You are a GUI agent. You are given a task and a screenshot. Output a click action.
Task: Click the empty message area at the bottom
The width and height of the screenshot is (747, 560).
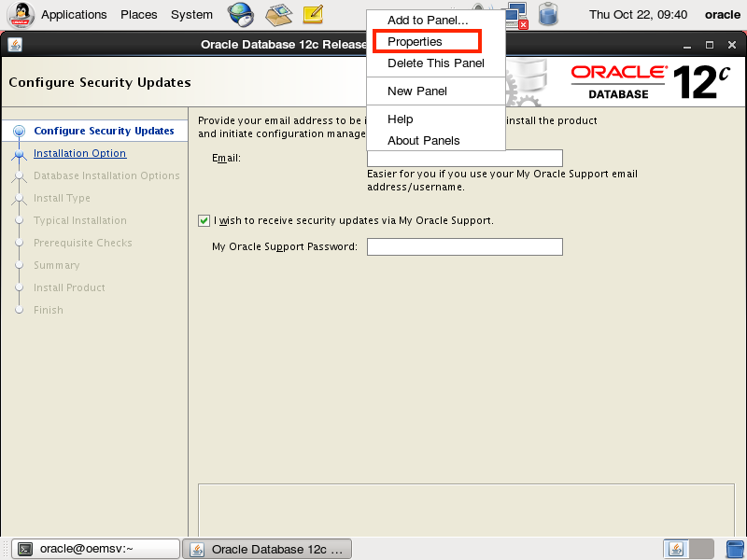coord(466,511)
